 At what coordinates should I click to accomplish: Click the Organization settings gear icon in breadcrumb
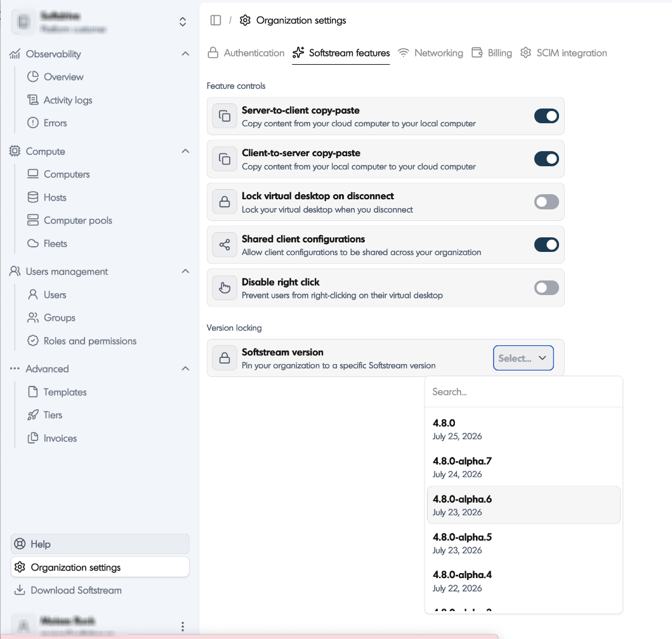point(245,20)
